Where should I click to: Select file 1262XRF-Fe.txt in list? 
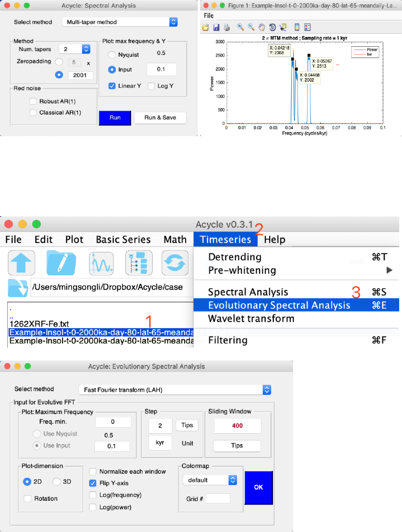click(x=39, y=324)
